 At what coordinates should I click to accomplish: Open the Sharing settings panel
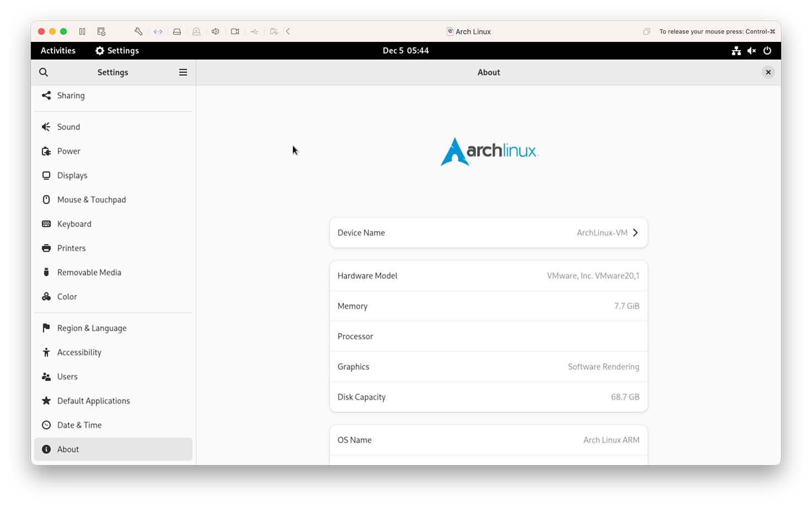tap(113, 95)
